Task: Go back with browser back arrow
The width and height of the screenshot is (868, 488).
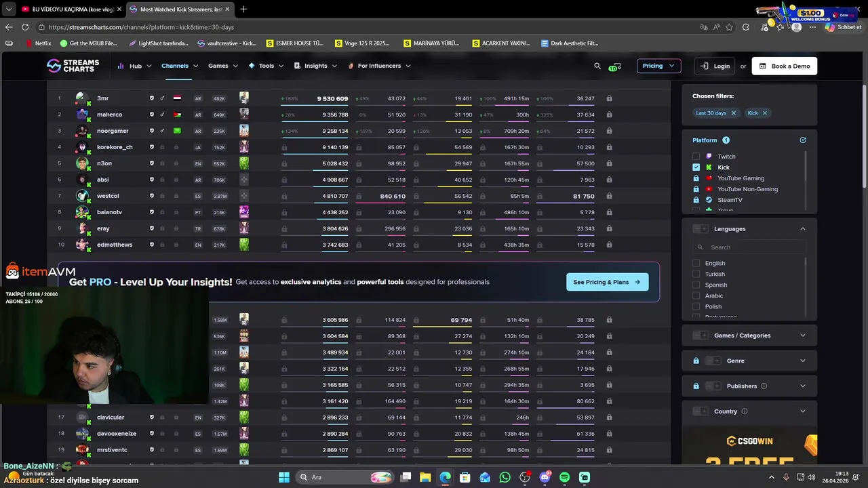Action: coord(9,27)
